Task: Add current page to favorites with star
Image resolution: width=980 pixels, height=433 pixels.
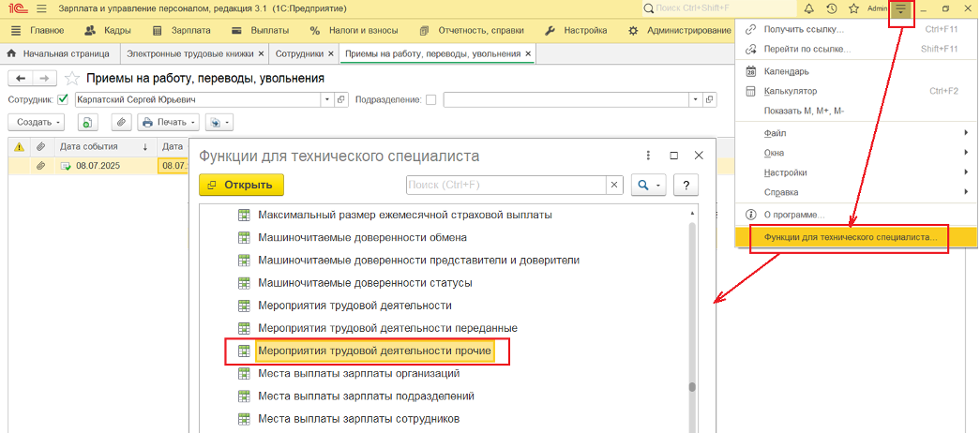Action: click(71, 79)
